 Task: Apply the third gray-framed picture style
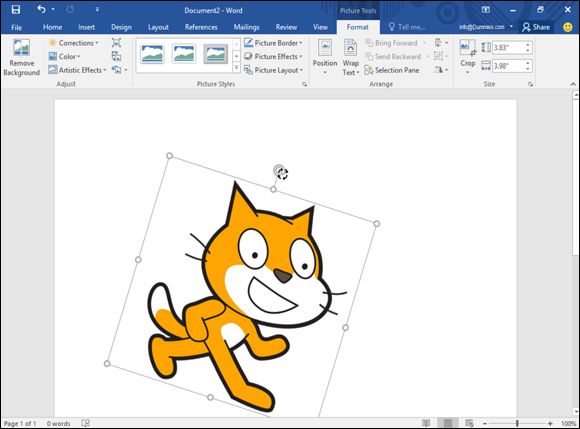(x=216, y=54)
